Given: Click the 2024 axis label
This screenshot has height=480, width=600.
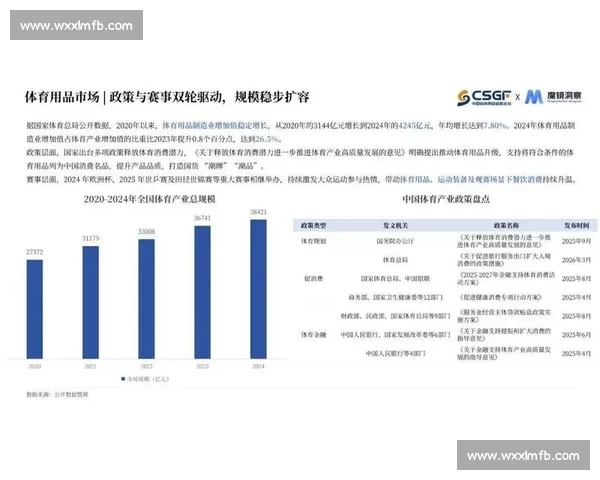Looking at the screenshot, I should (258, 366).
